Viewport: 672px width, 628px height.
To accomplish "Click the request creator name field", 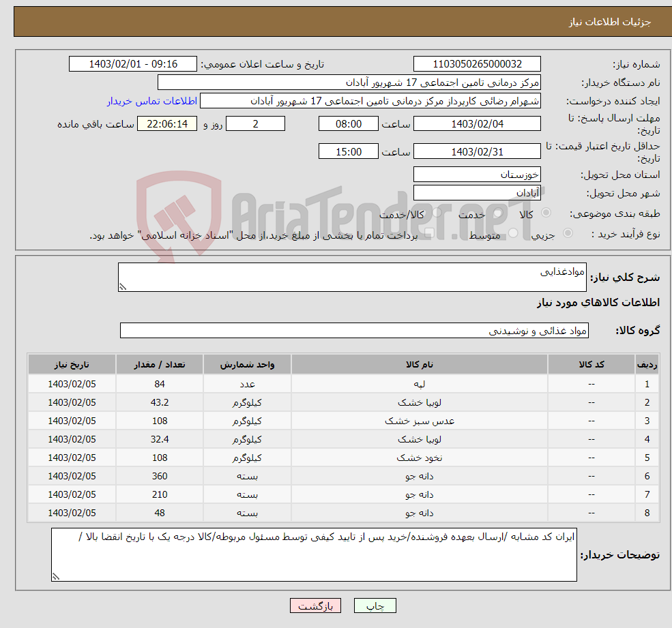I will click(x=370, y=101).
